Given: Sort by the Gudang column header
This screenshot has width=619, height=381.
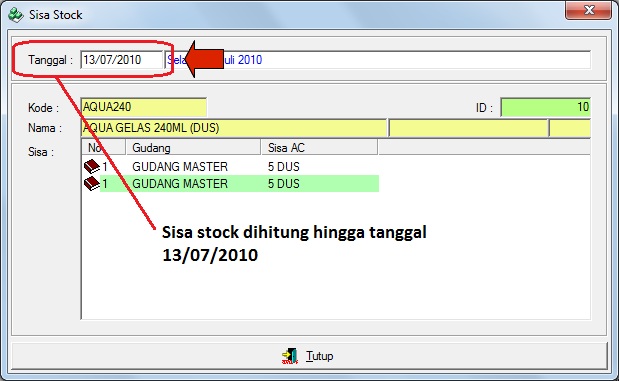Looking at the screenshot, I should click(x=193, y=148).
